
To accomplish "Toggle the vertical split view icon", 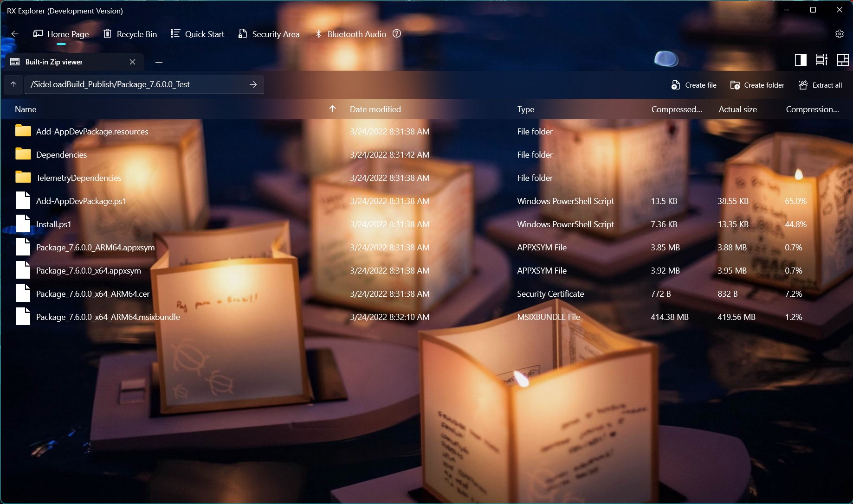I will pyautogui.click(x=801, y=60).
